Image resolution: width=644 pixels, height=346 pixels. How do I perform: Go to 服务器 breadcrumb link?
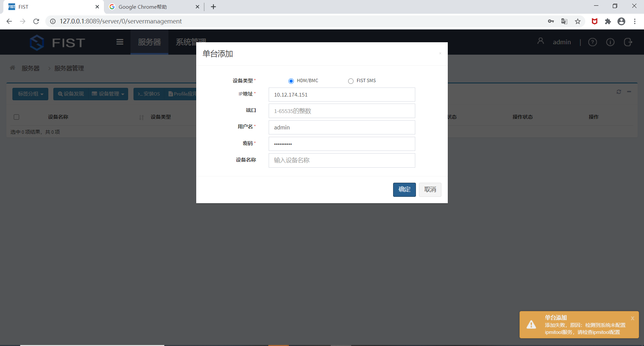(31, 68)
